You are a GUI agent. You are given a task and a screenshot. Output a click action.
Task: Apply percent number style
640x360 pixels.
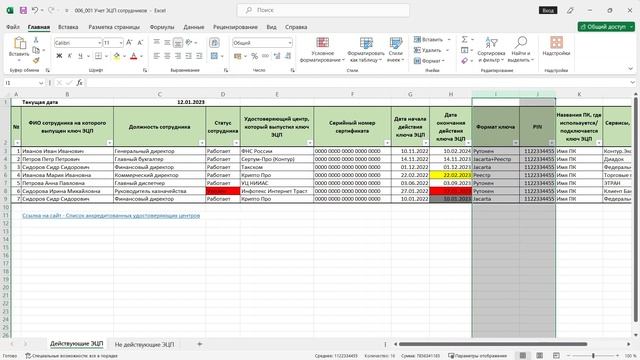coord(255,56)
